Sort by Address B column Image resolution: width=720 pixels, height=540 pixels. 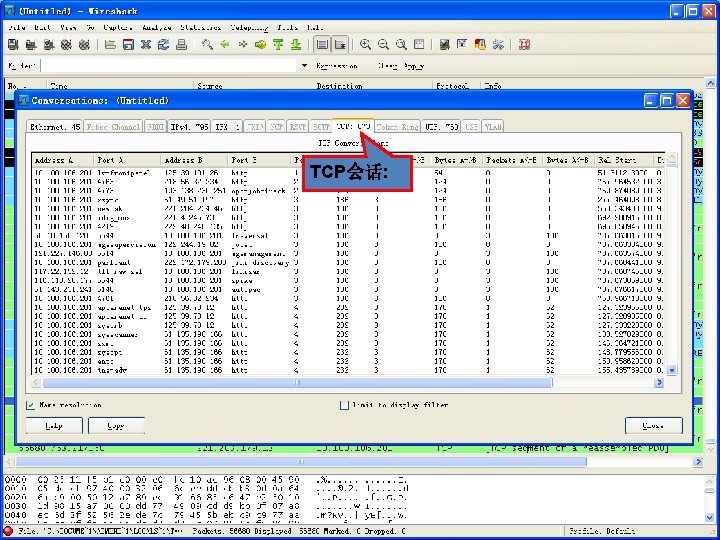point(194,160)
